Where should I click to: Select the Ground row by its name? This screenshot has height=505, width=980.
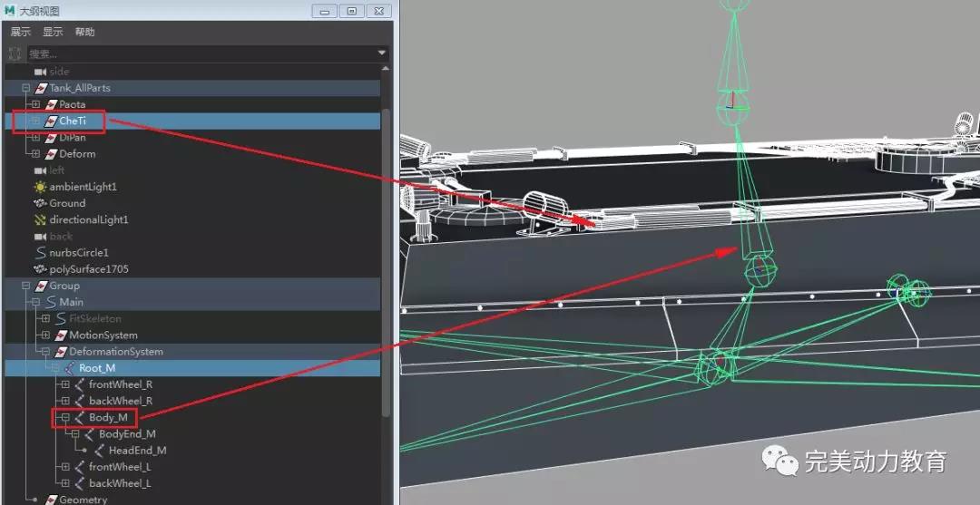[x=67, y=203]
